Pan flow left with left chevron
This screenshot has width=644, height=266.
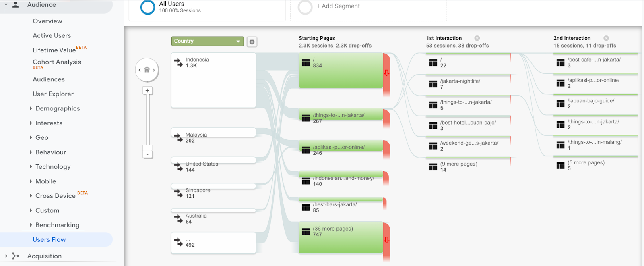coord(140,70)
